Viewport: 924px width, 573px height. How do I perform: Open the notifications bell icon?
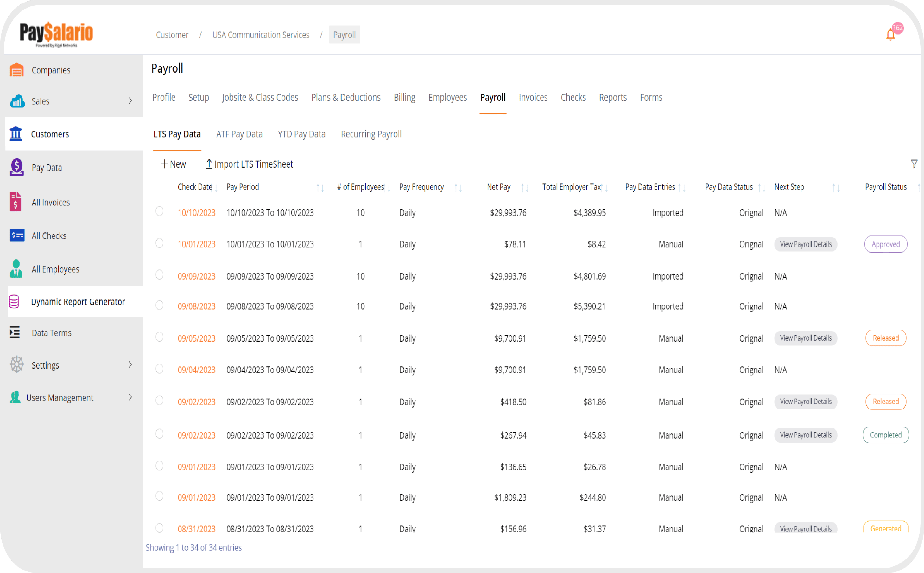[x=890, y=35]
